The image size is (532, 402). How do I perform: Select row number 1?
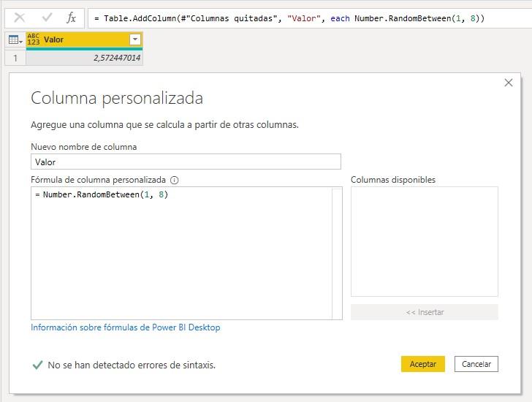click(x=15, y=57)
